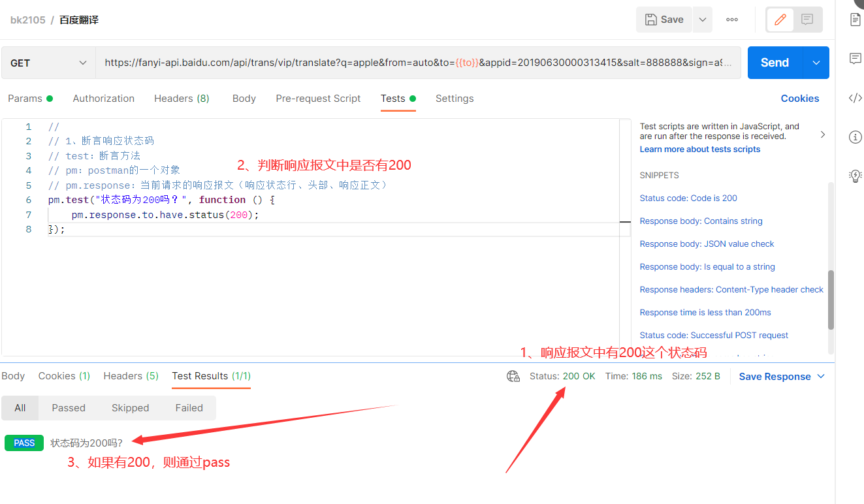Open the Code snippet panel
The height and width of the screenshot is (504, 864).
tap(856, 98)
